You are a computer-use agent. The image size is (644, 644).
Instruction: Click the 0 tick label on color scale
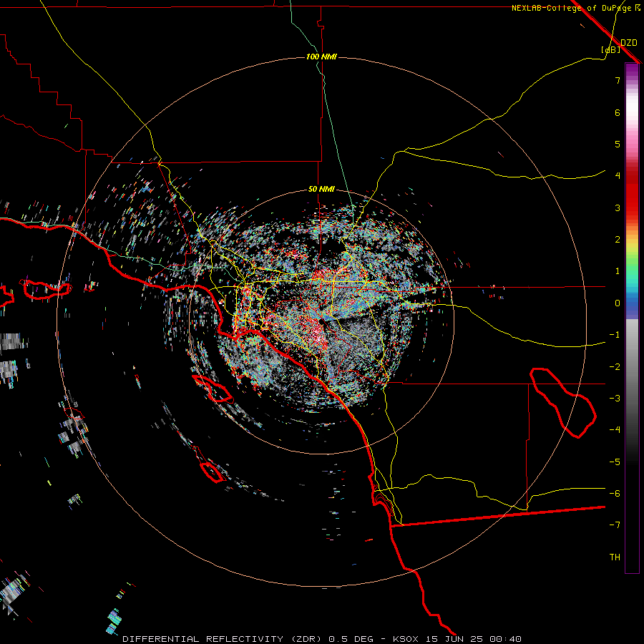coord(618,303)
